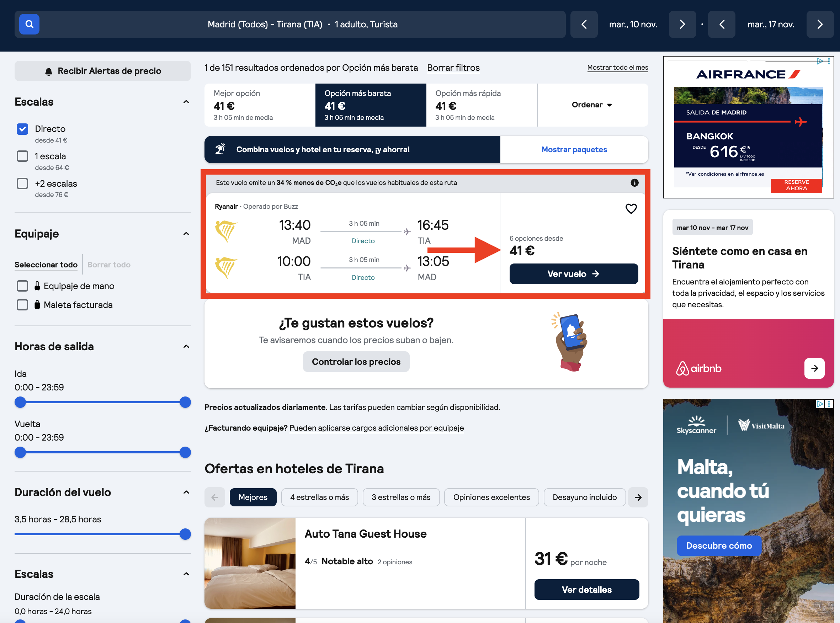
Task: Collapse the first Escalas filter section
Action: click(186, 102)
